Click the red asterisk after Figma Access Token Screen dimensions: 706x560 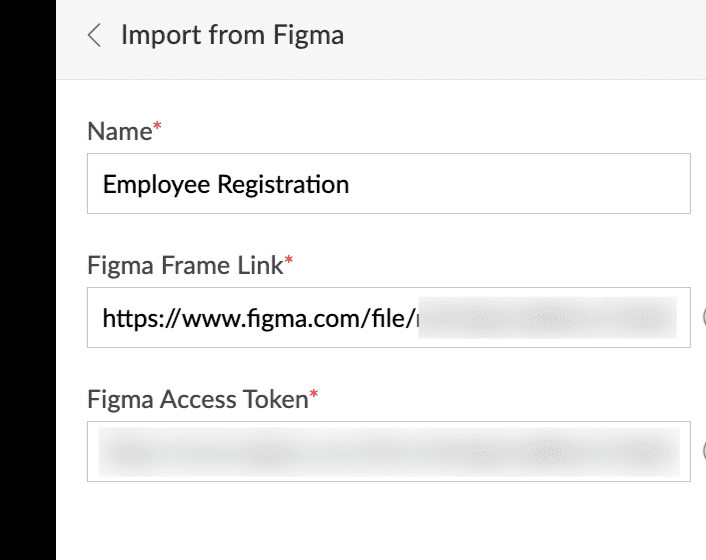[313, 395]
